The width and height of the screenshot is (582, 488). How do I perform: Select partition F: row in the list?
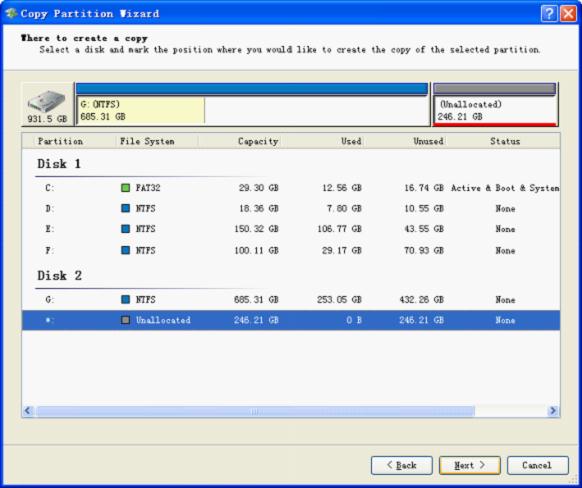tap(291, 250)
